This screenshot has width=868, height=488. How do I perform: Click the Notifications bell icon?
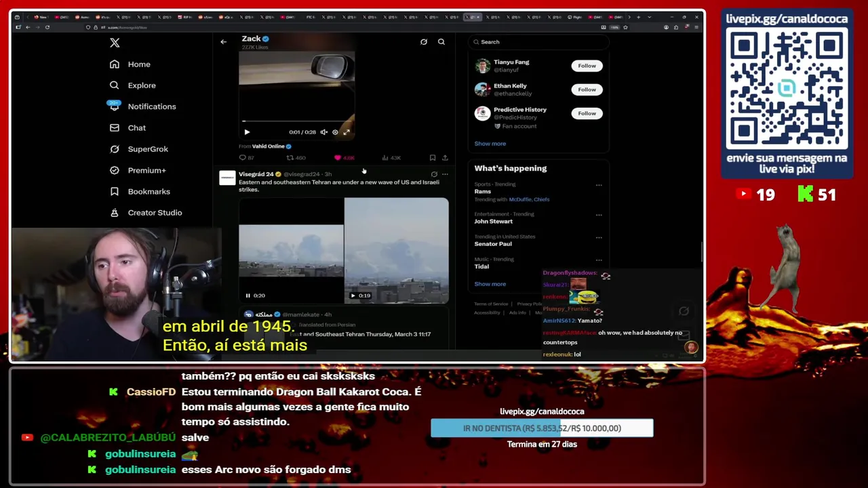115,106
